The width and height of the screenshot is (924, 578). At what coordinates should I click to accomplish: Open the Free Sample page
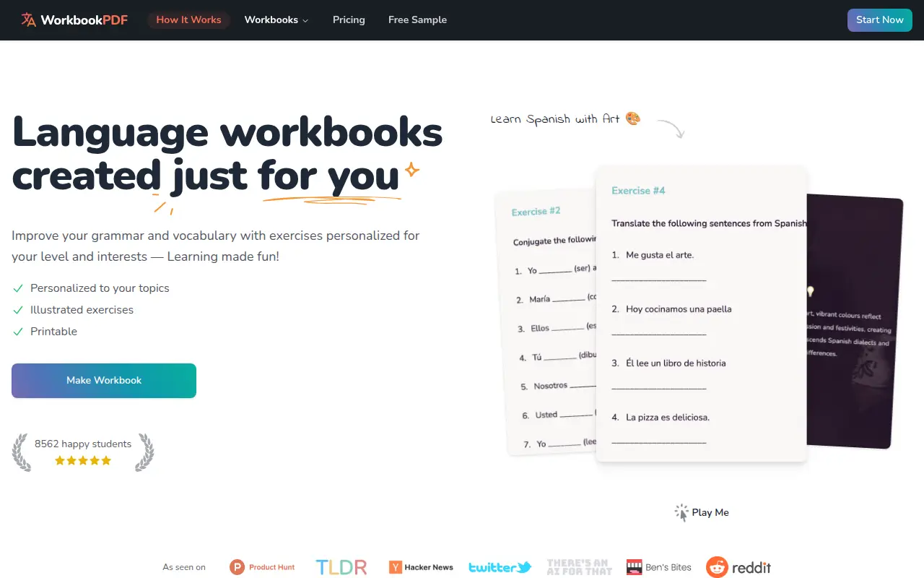pos(417,20)
